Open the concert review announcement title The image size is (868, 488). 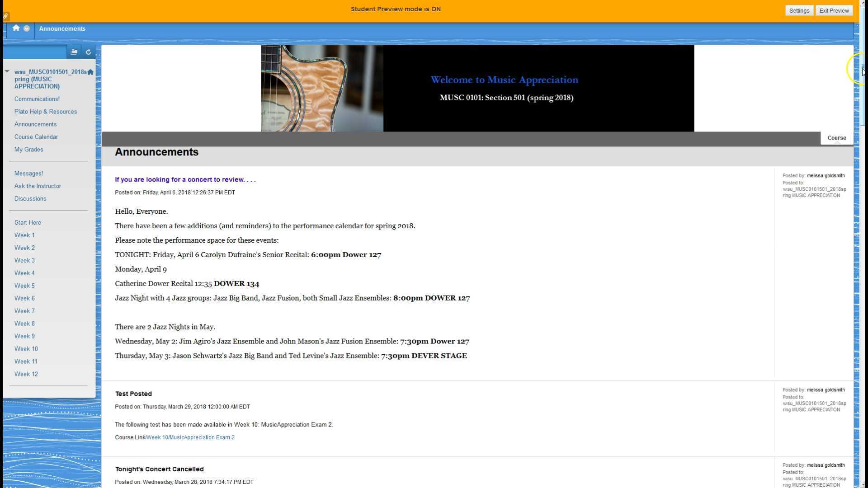185,179
